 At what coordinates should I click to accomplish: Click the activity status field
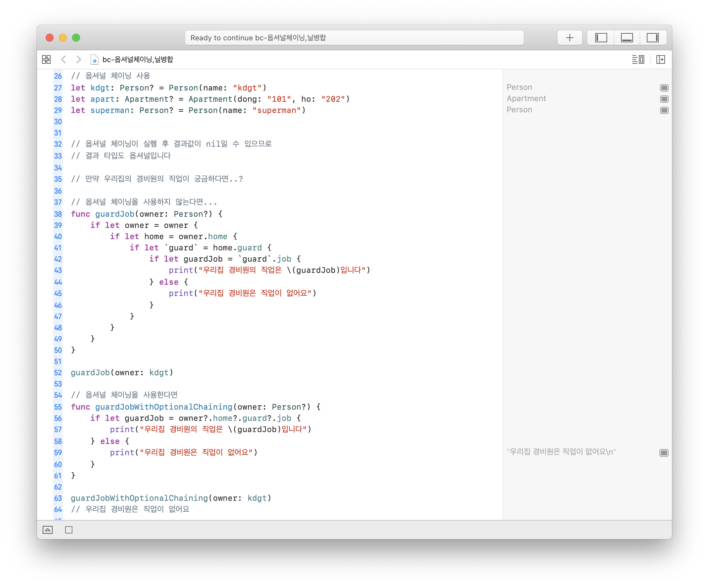(354, 38)
